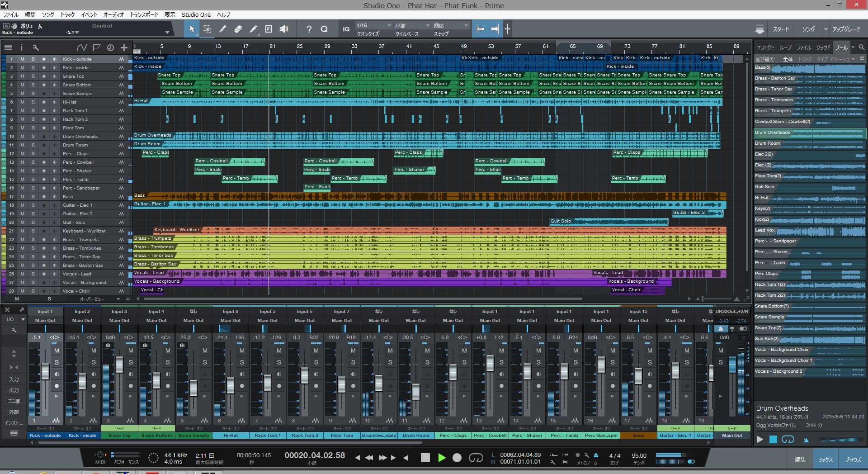This screenshot has width=868, height=474.
Task: Click the スタート button
Action: (x=781, y=29)
